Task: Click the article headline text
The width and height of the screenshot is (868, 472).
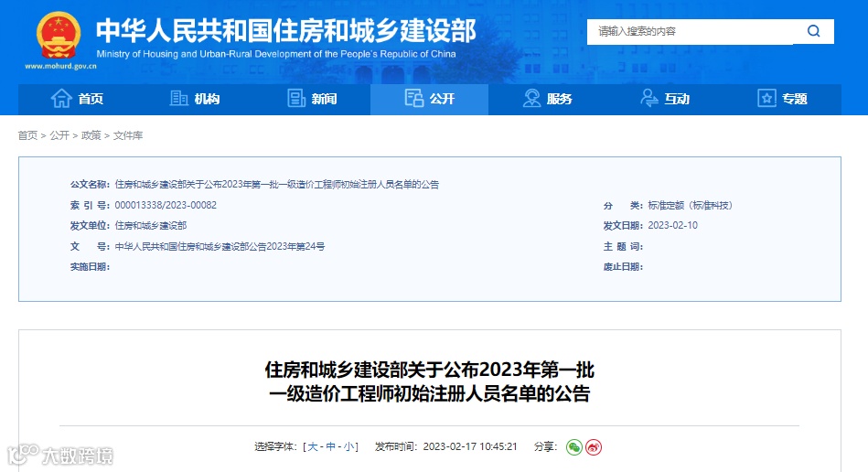Action: [430, 381]
